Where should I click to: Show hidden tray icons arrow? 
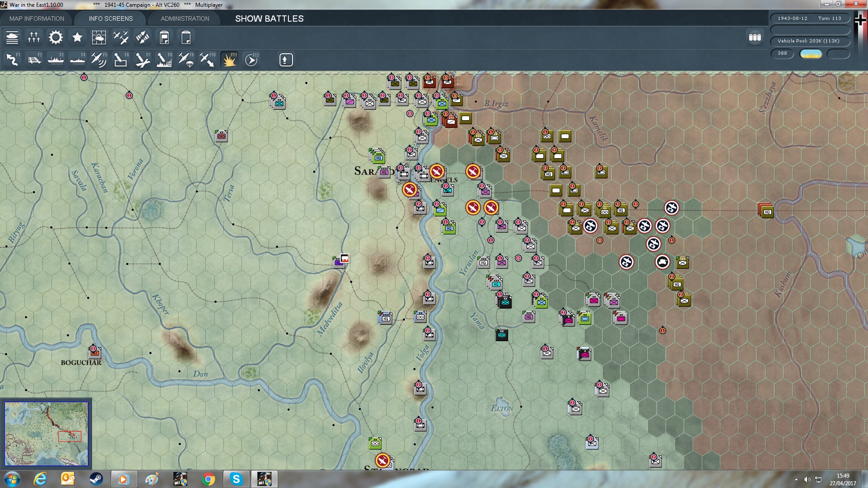(x=796, y=479)
